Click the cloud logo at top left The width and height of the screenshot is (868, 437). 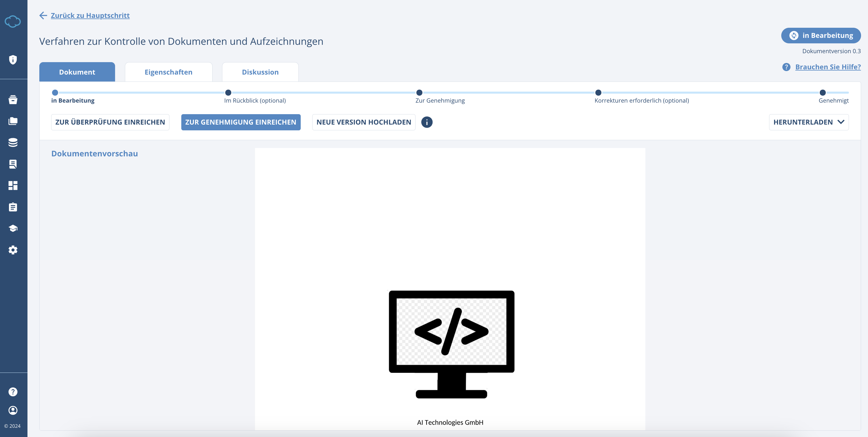[x=13, y=22]
